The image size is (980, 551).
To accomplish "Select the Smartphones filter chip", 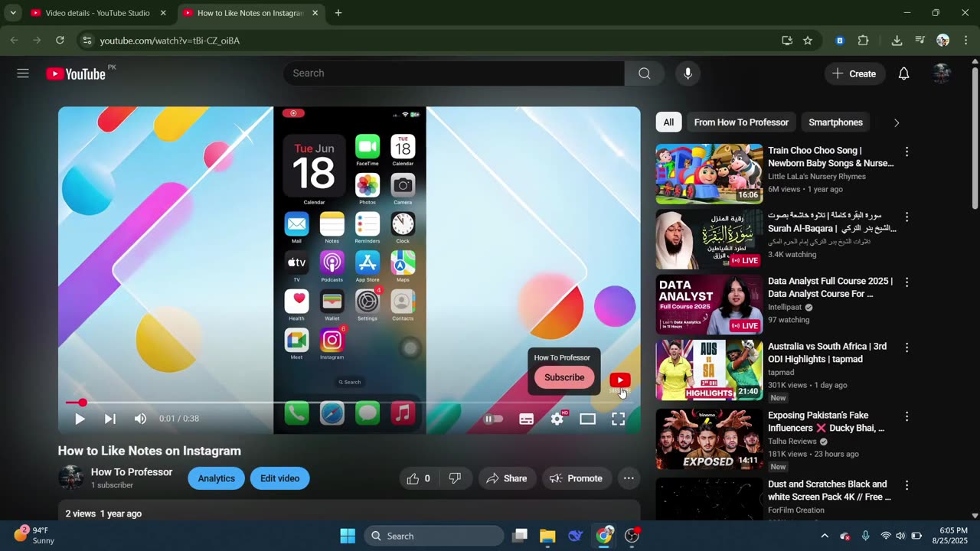I will click(835, 122).
